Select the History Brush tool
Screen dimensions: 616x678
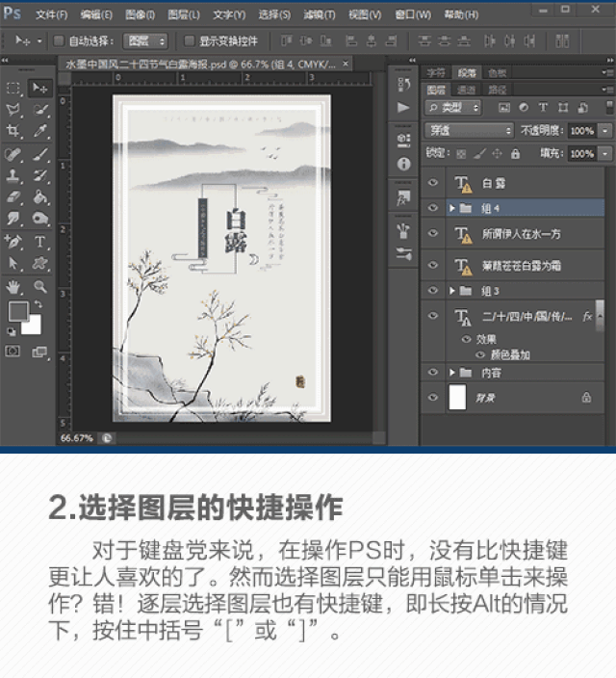(39, 175)
